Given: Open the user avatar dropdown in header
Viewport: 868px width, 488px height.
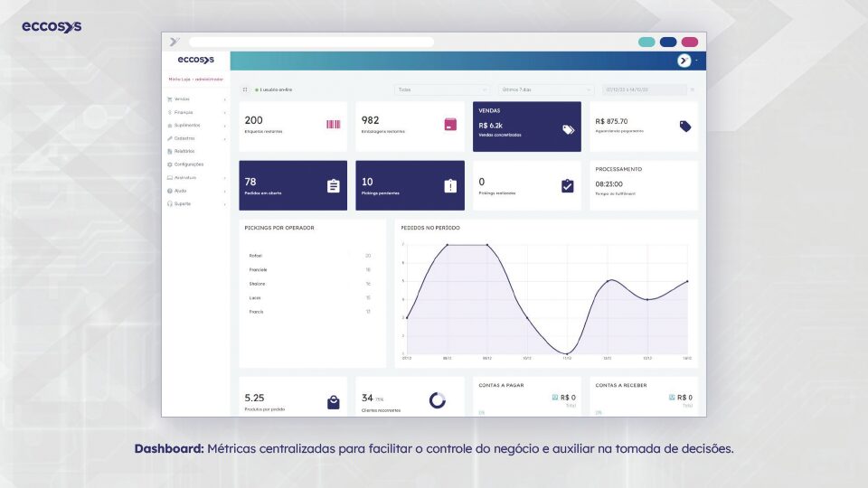Looking at the screenshot, I should [x=686, y=61].
